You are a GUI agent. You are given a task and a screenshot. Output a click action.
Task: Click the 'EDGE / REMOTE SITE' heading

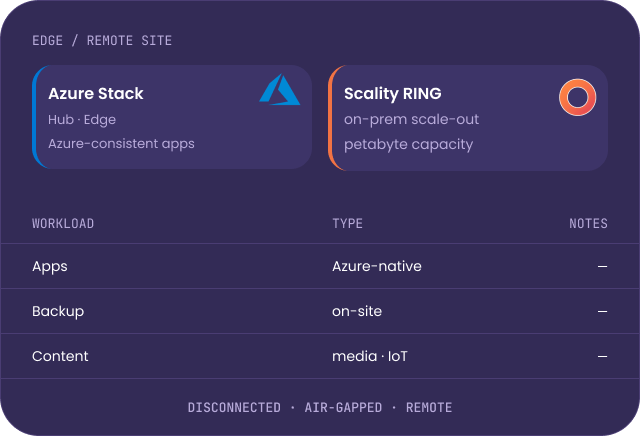(x=102, y=40)
